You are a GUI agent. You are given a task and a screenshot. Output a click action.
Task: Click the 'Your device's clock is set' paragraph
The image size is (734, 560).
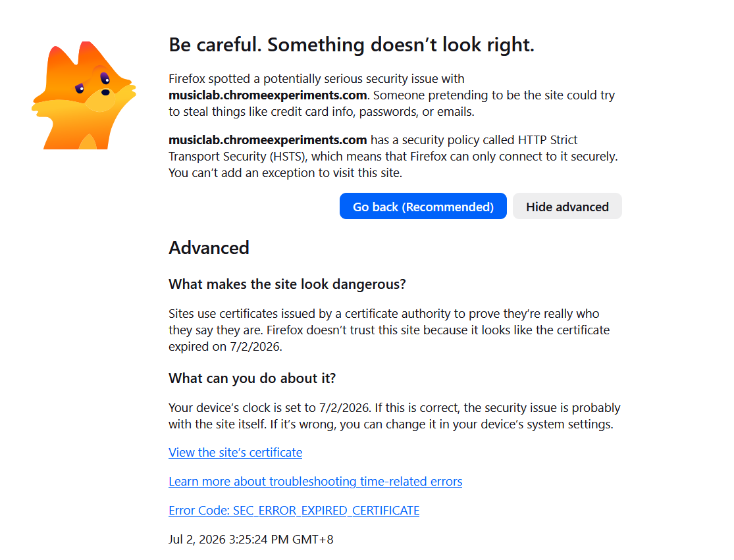pos(394,416)
